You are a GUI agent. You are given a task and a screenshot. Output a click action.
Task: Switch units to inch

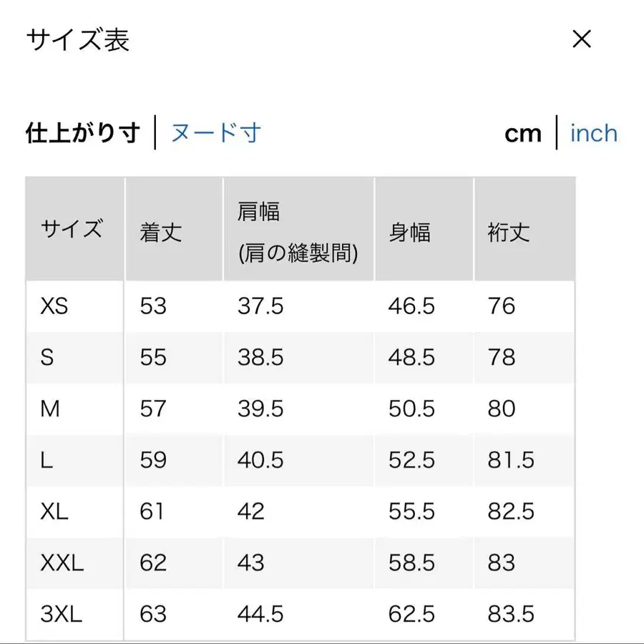(x=594, y=133)
